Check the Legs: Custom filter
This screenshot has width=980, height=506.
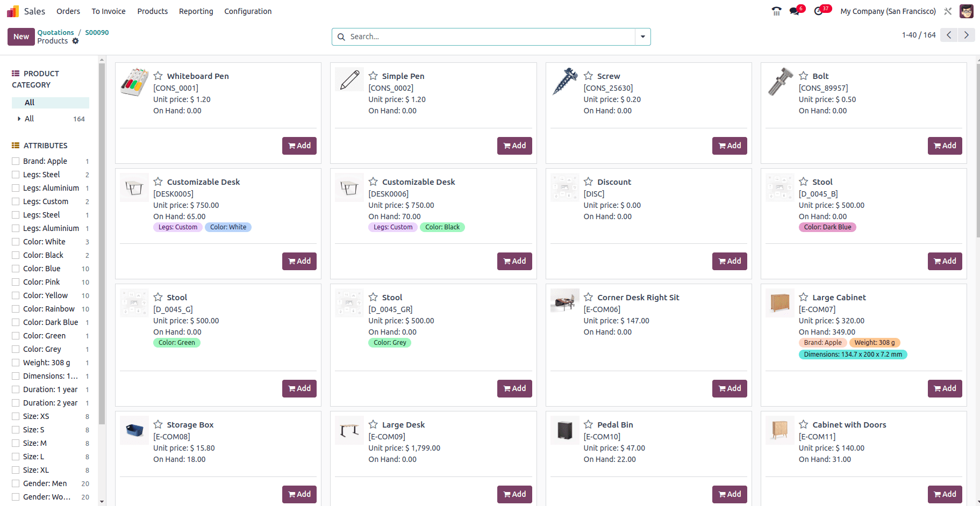(x=16, y=201)
